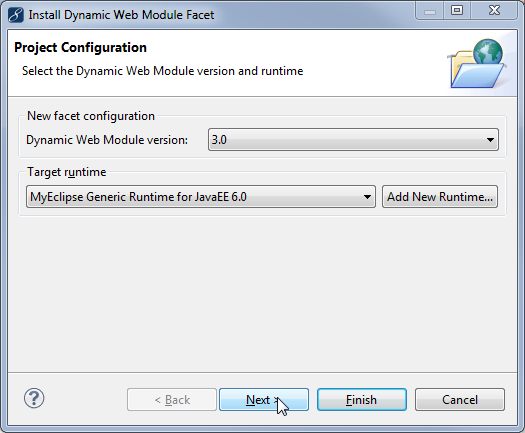Open the version combo box showing 3.0
The image size is (525, 433).
coord(353,140)
